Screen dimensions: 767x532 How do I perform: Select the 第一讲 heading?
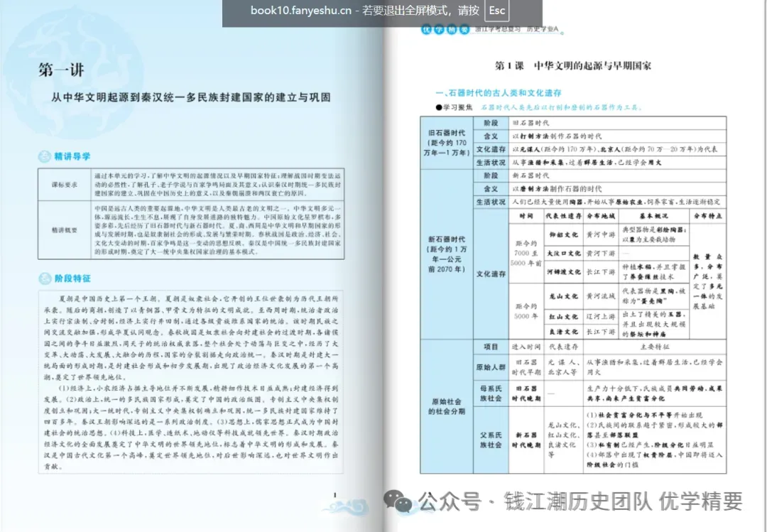pyautogui.click(x=61, y=70)
